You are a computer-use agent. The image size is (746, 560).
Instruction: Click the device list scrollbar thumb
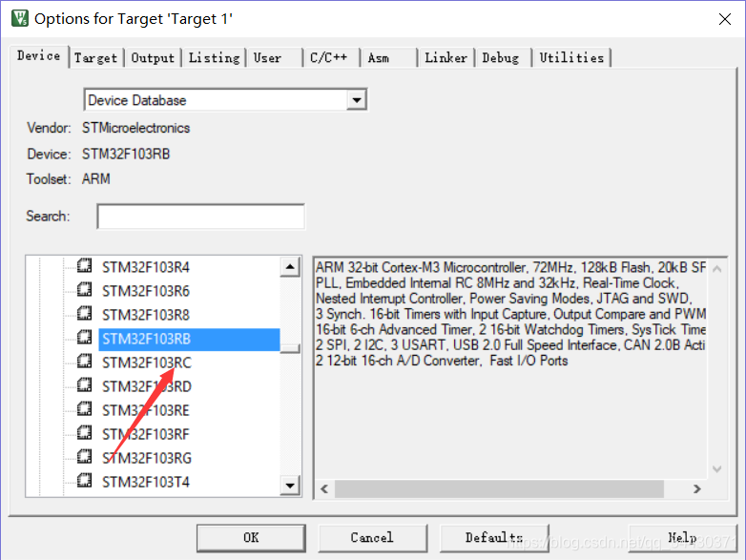coord(290,348)
